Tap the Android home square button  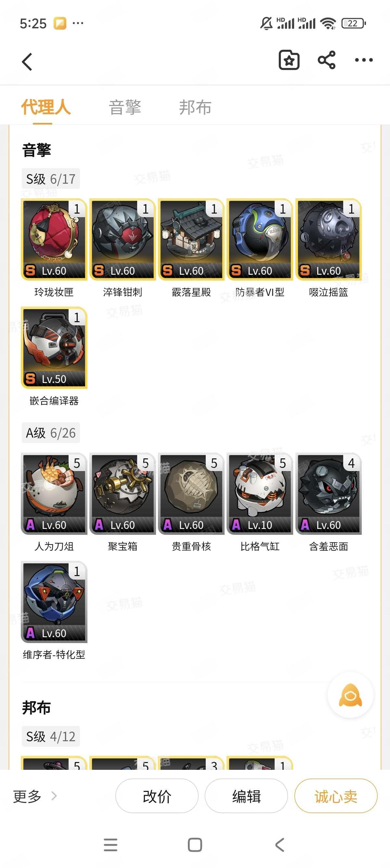(x=195, y=844)
